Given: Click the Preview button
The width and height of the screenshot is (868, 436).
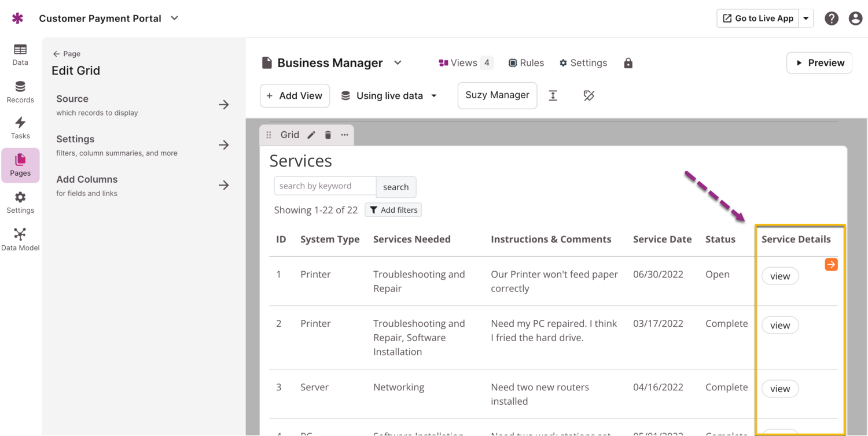Looking at the screenshot, I should (819, 63).
